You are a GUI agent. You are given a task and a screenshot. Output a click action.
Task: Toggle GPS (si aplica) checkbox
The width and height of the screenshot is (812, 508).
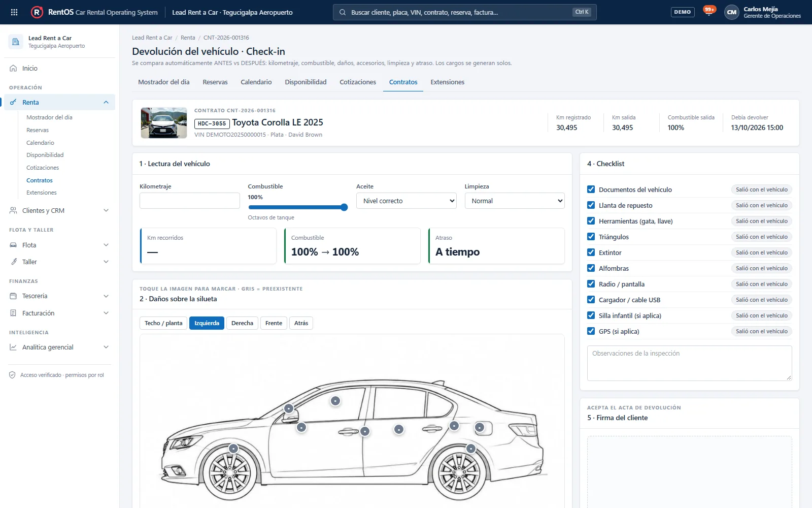(591, 331)
